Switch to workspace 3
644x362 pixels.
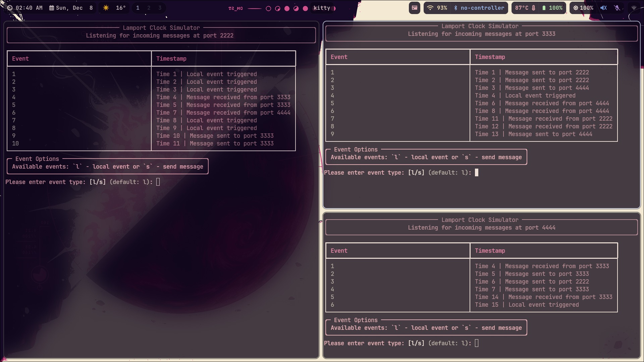pos(160,8)
